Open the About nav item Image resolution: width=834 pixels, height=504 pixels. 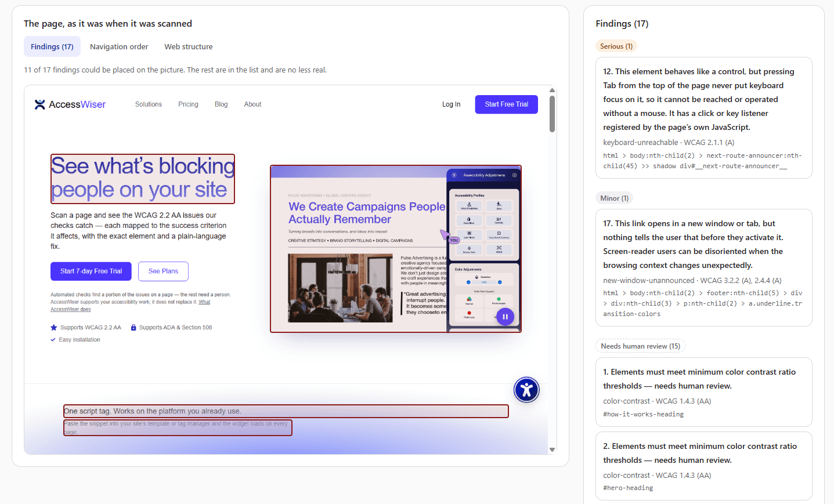click(x=252, y=104)
